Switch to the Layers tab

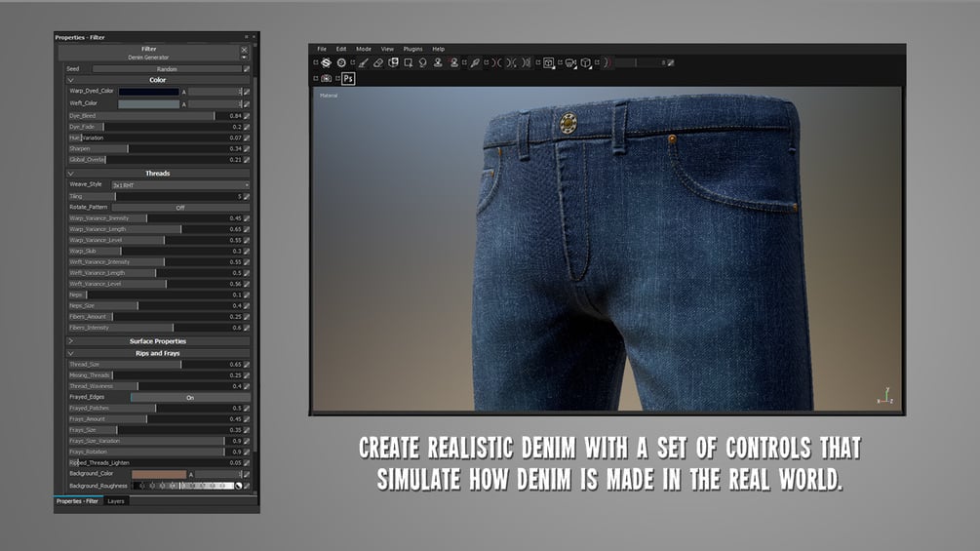(x=116, y=501)
